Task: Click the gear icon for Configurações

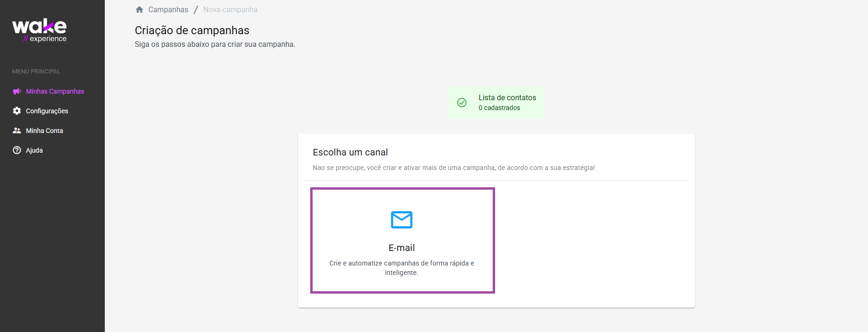Action: (x=17, y=111)
